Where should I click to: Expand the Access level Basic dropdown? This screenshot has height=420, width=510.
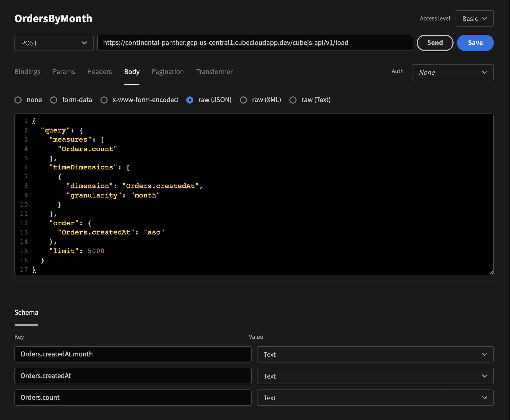474,18
